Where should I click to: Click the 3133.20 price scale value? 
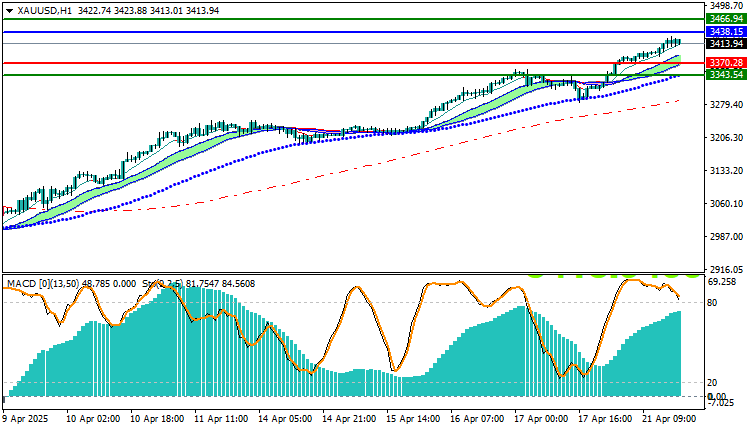coord(726,170)
